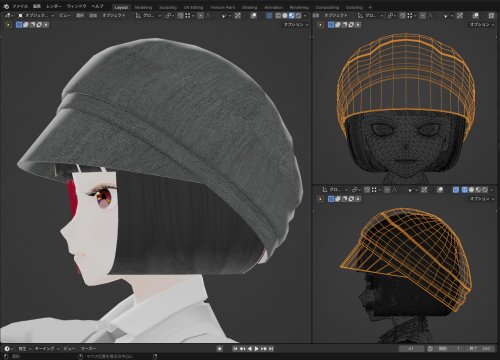
Task: Jump to last frame in timeline
Action: [271, 349]
